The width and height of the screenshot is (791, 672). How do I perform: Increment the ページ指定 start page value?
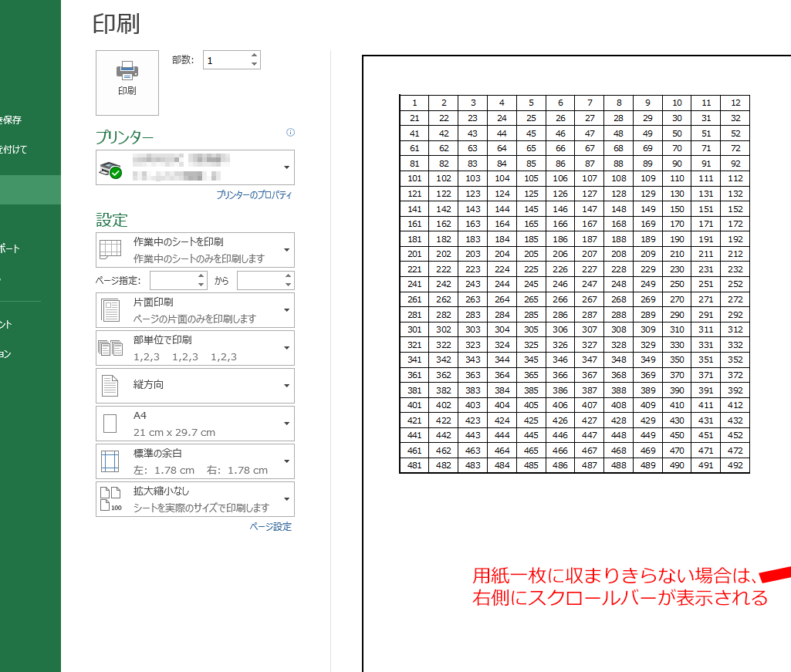[x=201, y=276]
